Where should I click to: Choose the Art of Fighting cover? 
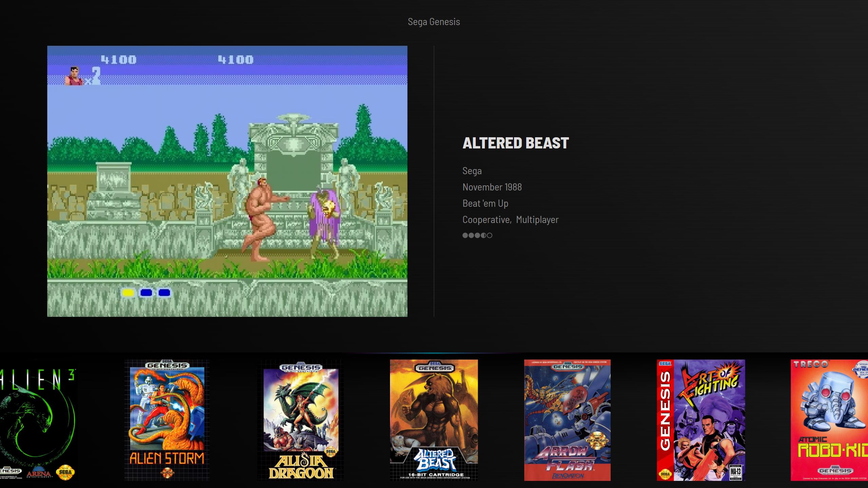click(x=701, y=420)
